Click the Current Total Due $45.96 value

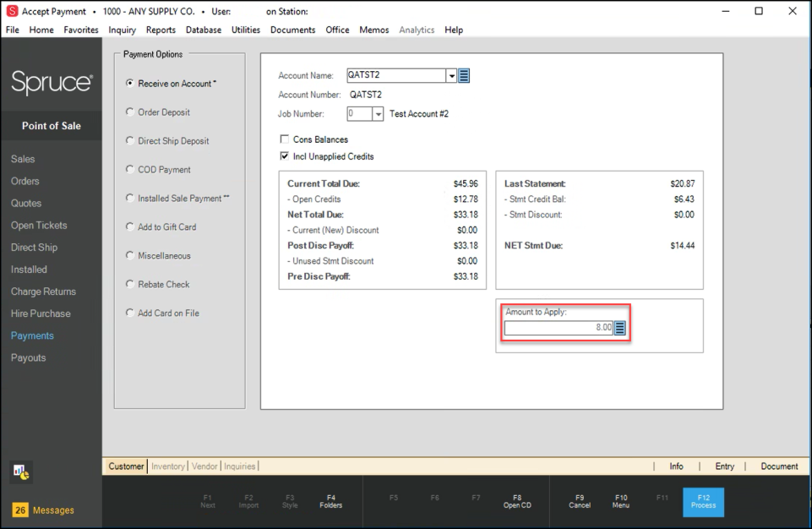pyautogui.click(x=466, y=183)
